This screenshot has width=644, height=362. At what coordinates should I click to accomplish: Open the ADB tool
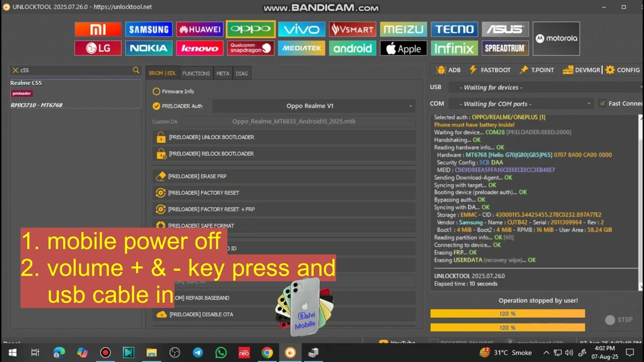[x=449, y=70]
